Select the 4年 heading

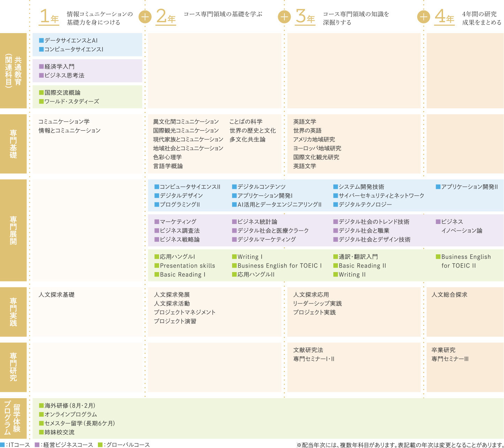click(444, 17)
